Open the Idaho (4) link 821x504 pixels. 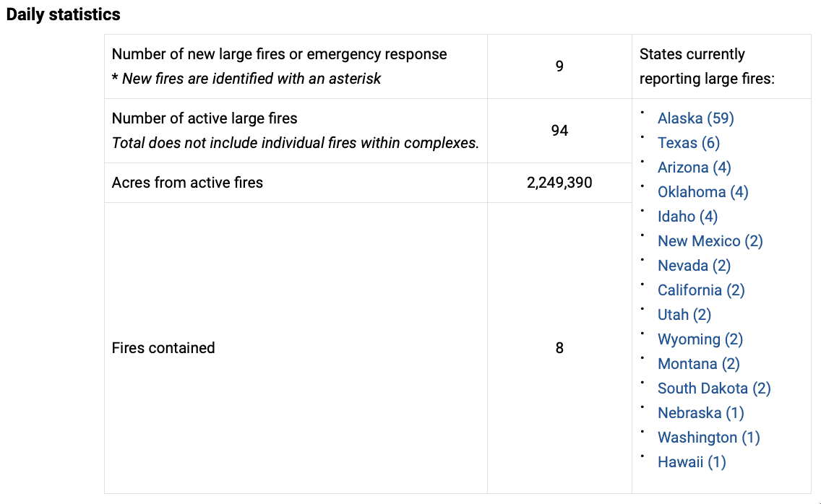pos(687,217)
